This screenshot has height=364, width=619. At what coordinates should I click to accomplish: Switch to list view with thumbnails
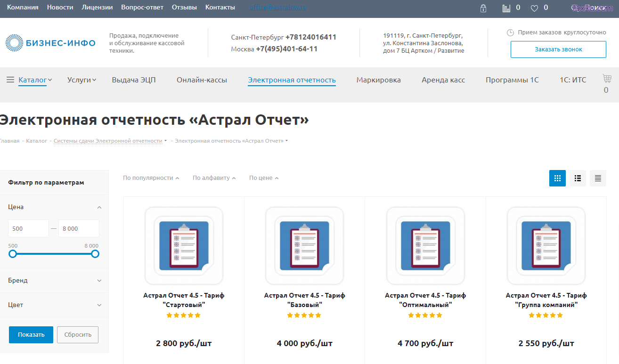tap(578, 178)
